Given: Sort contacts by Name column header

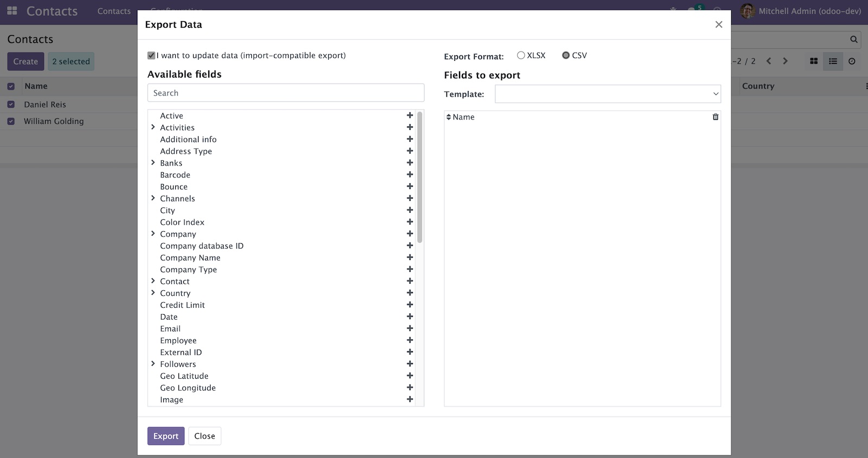Looking at the screenshot, I should 36,86.
